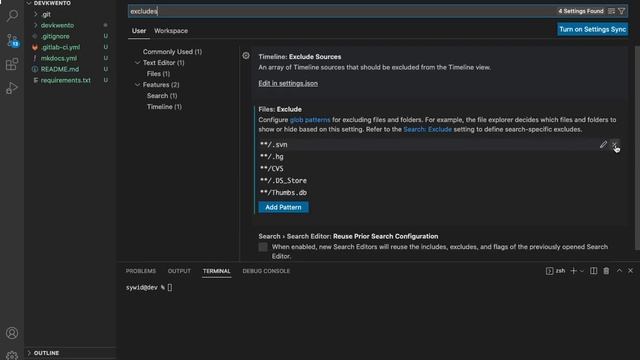640x360 pixels.
Task: Open Run and Debug view
Action: [x=12, y=88]
